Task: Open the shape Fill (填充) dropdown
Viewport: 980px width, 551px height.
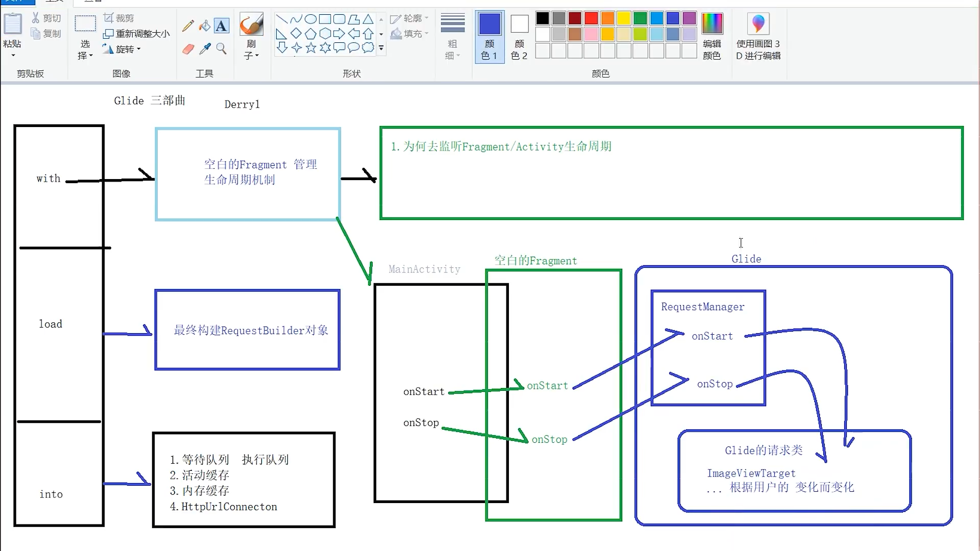Action: (x=410, y=34)
